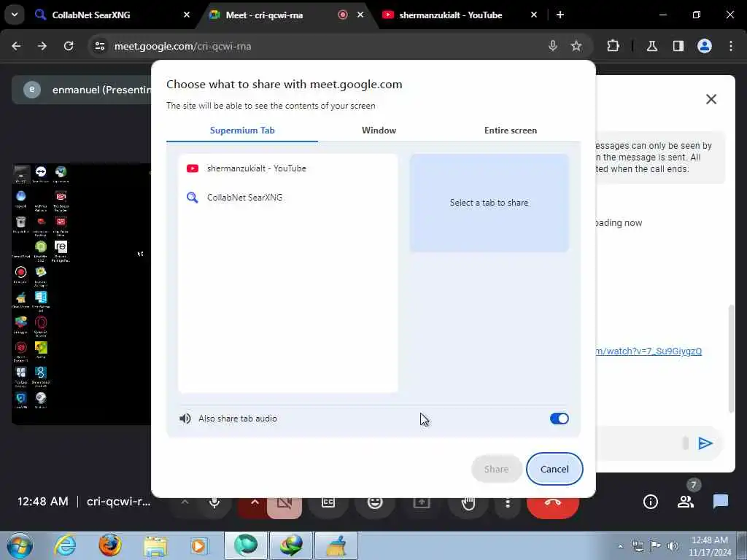This screenshot has width=747, height=560.
Task: Expand audio settings chevron beside microphone
Action: (x=185, y=503)
